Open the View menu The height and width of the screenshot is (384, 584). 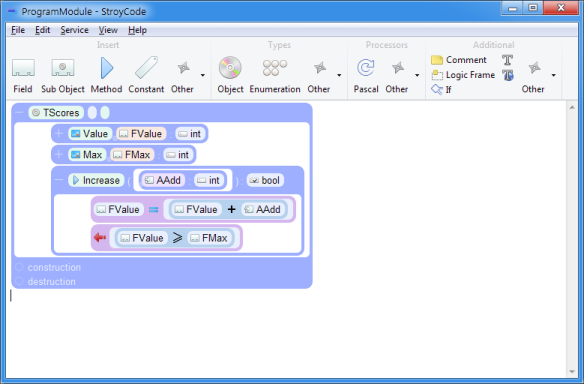108,30
